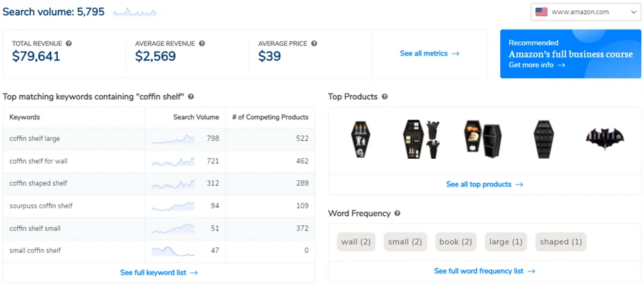Click the wall (2) word tag
The width and height of the screenshot is (644, 286).
(x=356, y=242)
